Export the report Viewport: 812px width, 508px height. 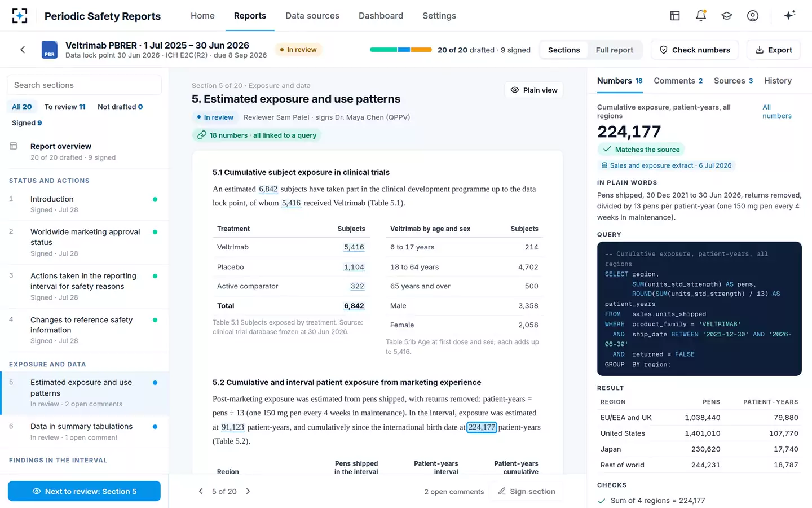click(774, 50)
